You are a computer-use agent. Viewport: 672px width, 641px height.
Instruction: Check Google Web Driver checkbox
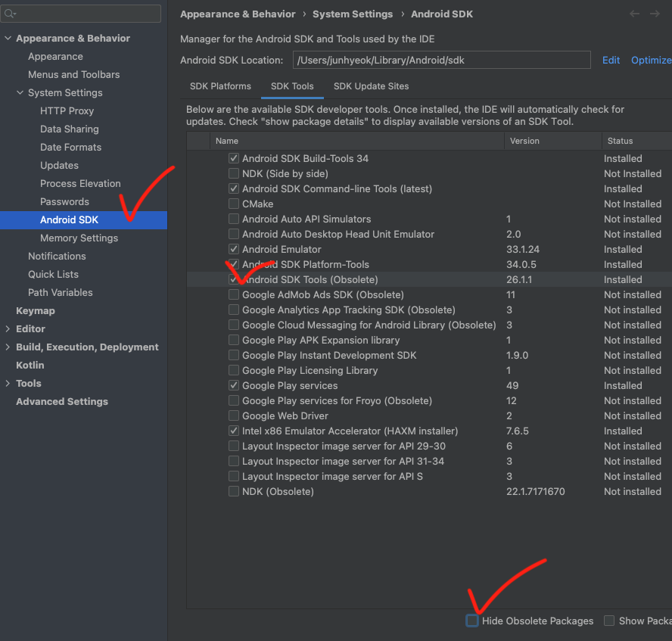tap(234, 415)
